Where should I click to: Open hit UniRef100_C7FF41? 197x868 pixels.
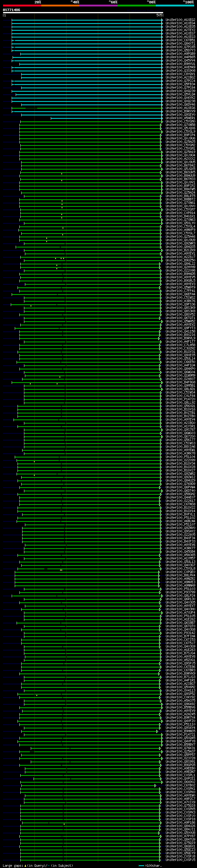180,291
